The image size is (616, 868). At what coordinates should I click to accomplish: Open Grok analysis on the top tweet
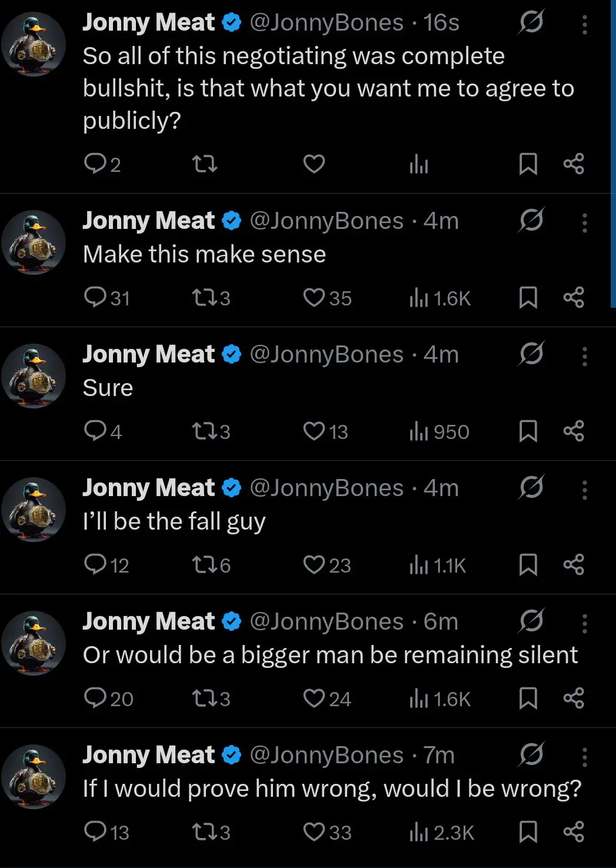[x=530, y=23]
